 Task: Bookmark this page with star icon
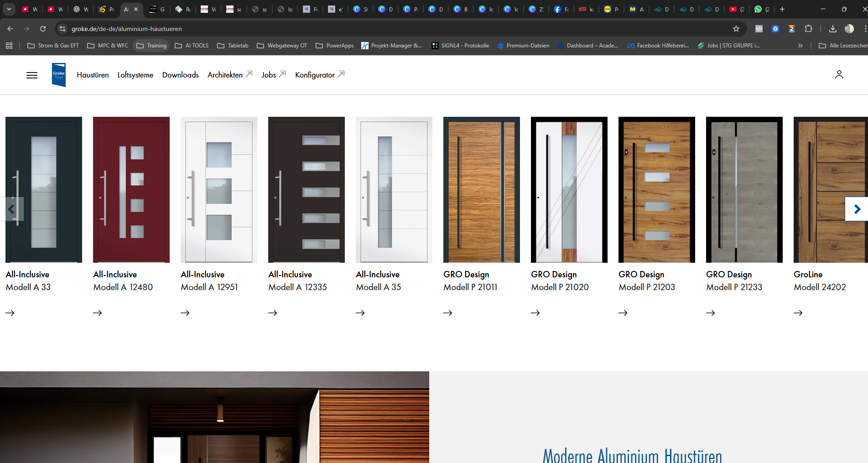pos(736,29)
